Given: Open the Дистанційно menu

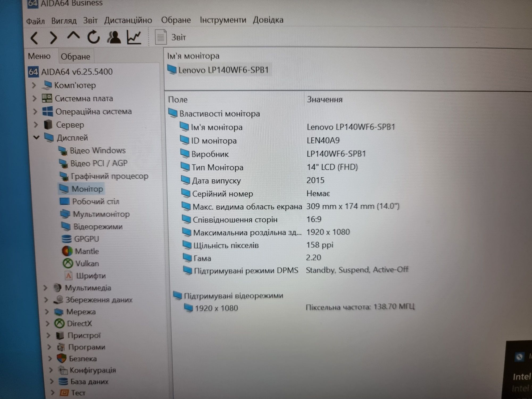Looking at the screenshot, I should [x=128, y=20].
